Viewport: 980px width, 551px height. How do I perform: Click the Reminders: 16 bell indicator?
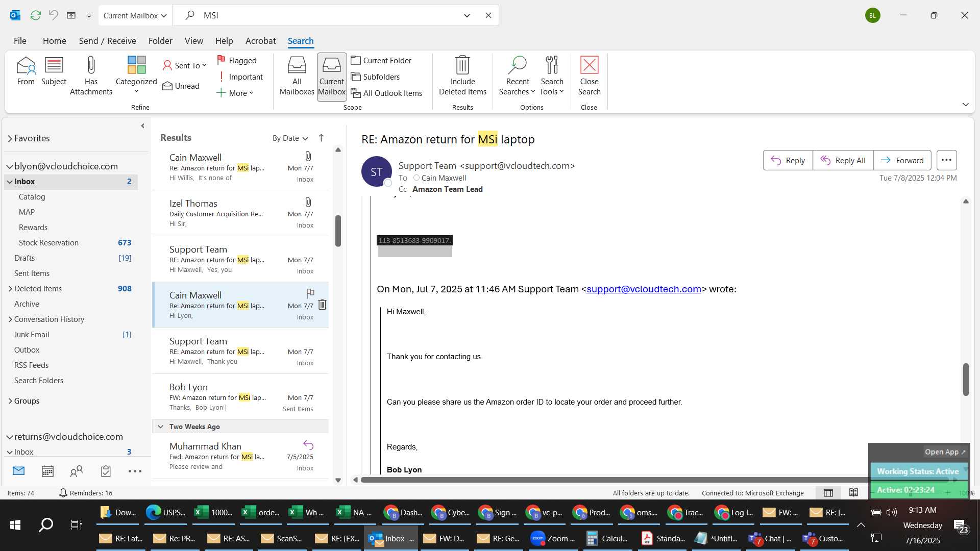[86, 493]
